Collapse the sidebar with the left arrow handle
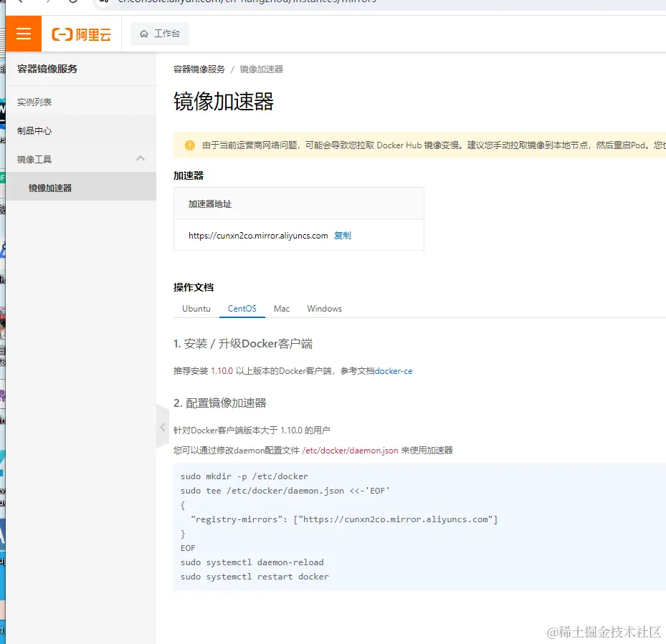 [x=162, y=426]
